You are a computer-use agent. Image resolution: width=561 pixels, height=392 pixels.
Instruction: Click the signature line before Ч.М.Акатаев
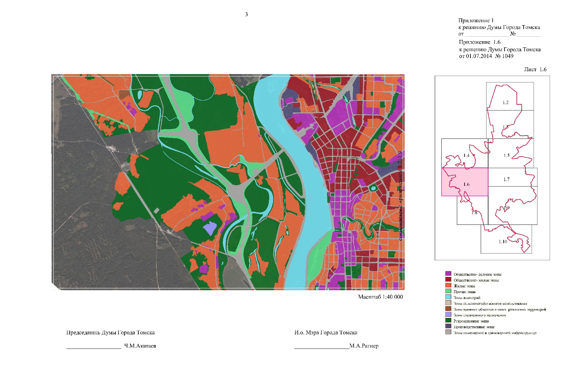coord(94,348)
